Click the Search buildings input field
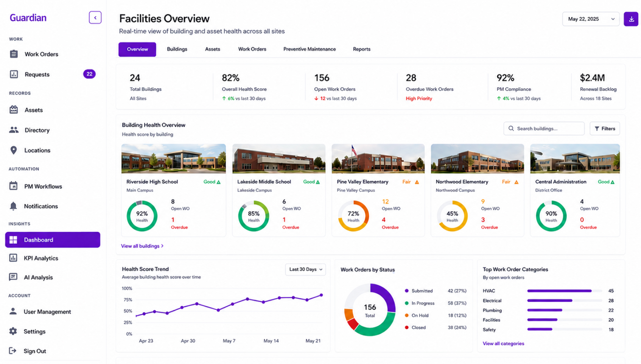641x364 pixels. 544,129
